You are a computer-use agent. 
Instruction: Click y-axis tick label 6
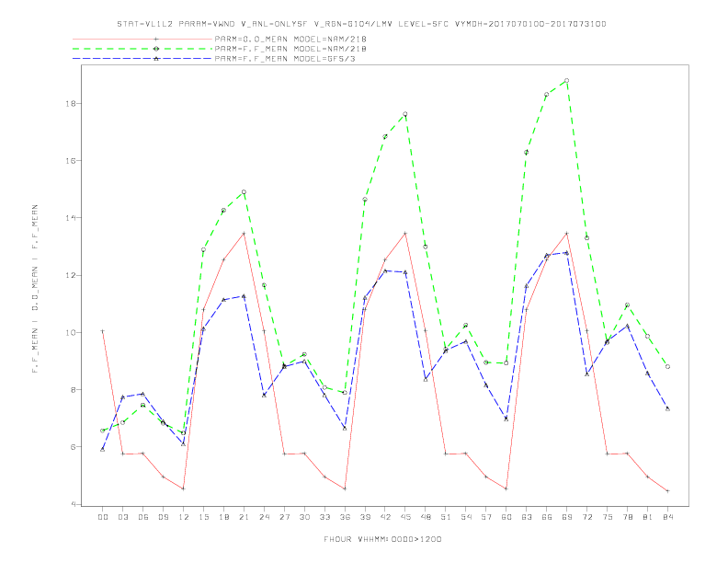pyautogui.click(x=74, y=447)
